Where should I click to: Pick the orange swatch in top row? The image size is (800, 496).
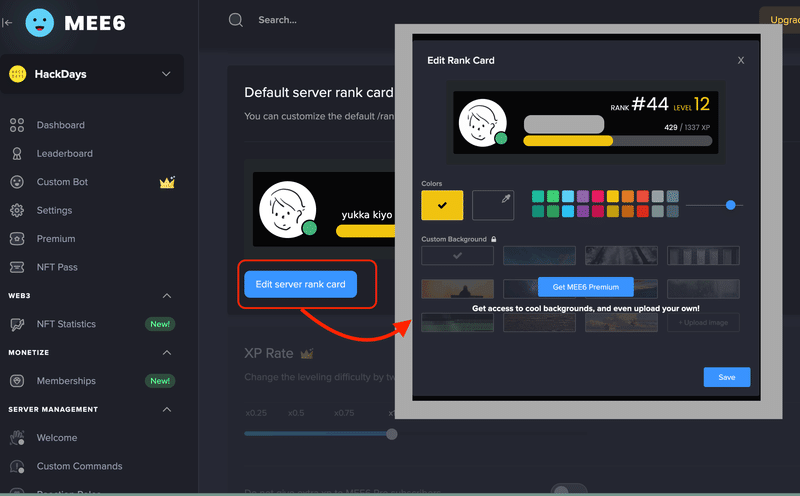628,196
